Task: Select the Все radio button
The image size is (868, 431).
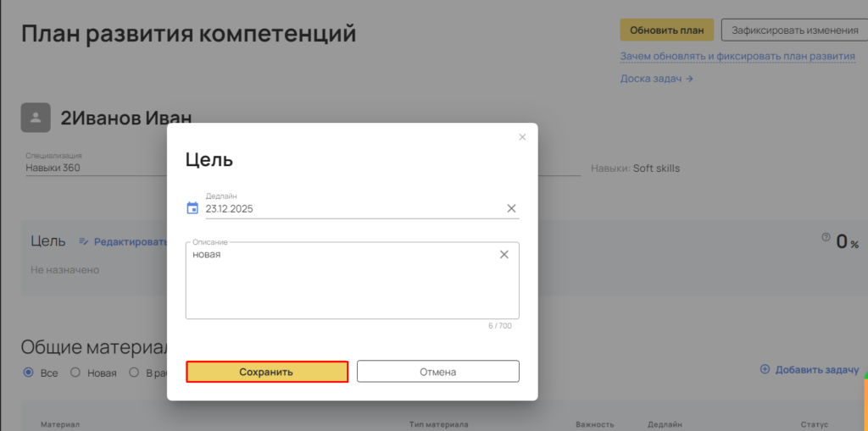Action: (x=29, y=372)
